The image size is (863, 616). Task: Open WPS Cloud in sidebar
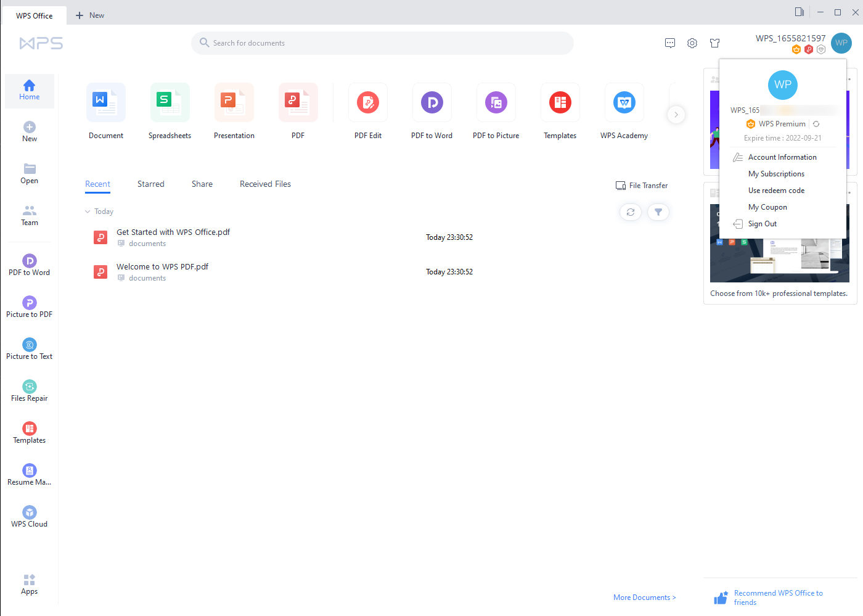click(29, 517)
